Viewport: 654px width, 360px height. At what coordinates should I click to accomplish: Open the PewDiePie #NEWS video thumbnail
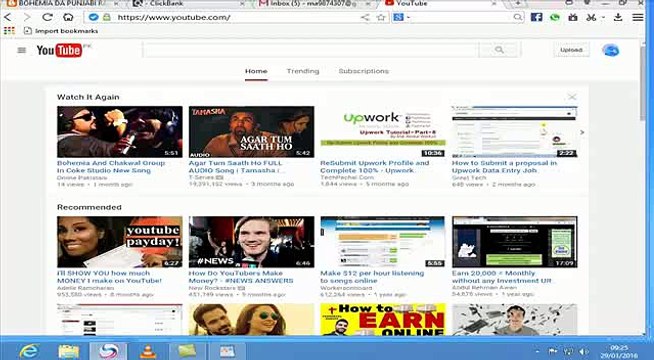coord(252,242)
